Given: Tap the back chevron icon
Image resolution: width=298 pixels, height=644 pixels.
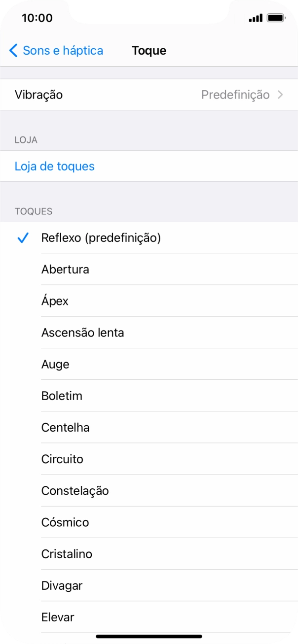Looking at the screenshot, I should pos(13,50).
